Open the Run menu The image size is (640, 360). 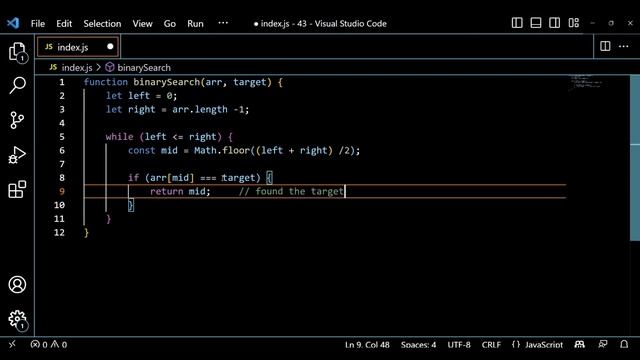(195, 24)
